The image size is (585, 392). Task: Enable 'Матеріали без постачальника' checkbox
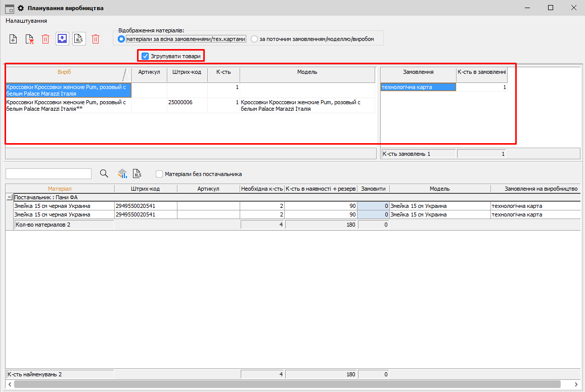pyautogui.click(x=159, y=174)
